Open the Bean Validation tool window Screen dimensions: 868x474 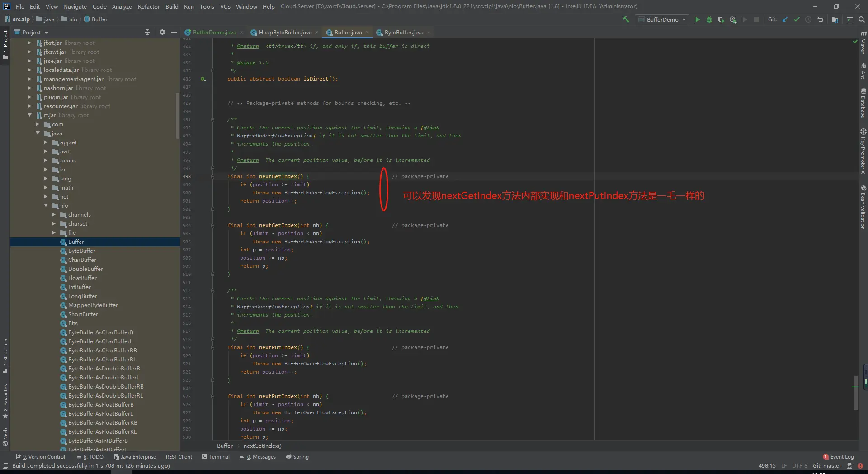(863, 207)
